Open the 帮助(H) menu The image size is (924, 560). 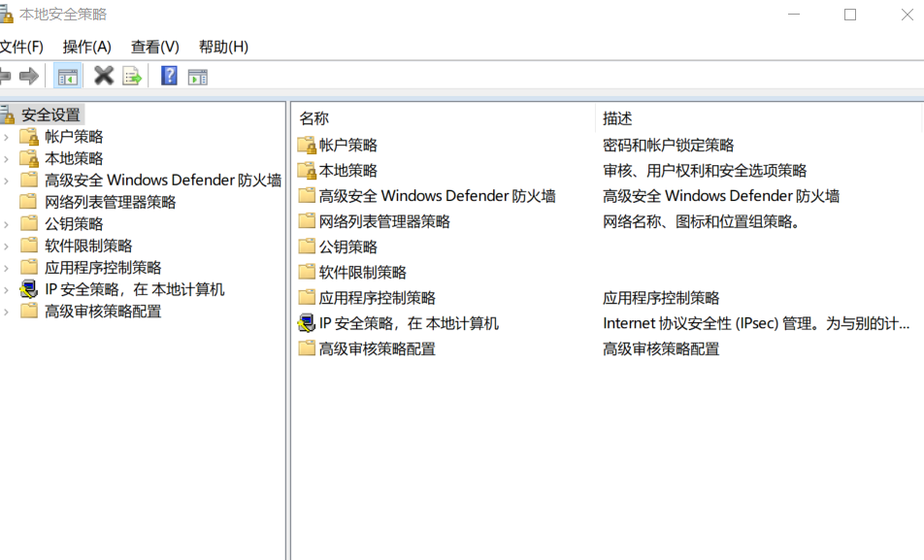click(223, 47)
